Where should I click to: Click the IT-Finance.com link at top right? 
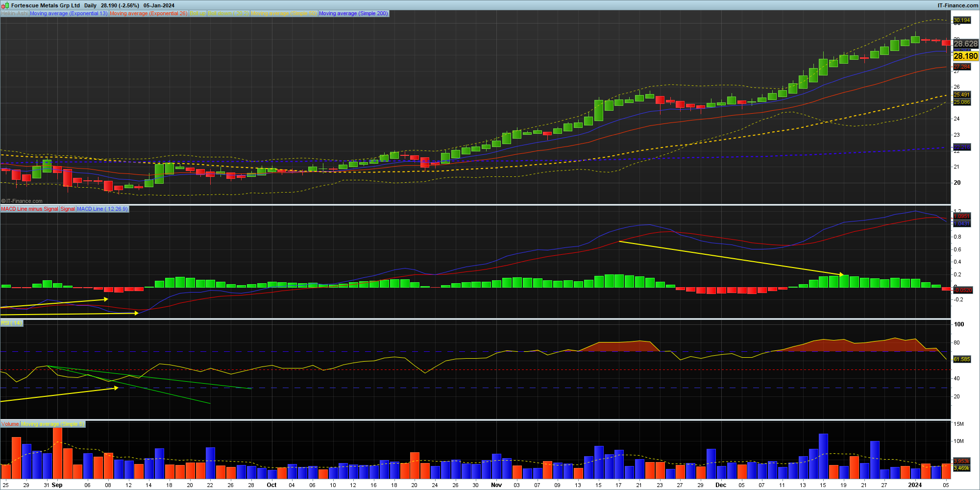[957, 5]
